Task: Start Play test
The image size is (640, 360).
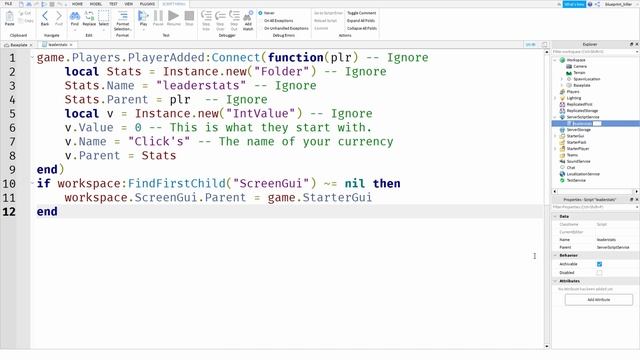Action: tap(143, 18)
